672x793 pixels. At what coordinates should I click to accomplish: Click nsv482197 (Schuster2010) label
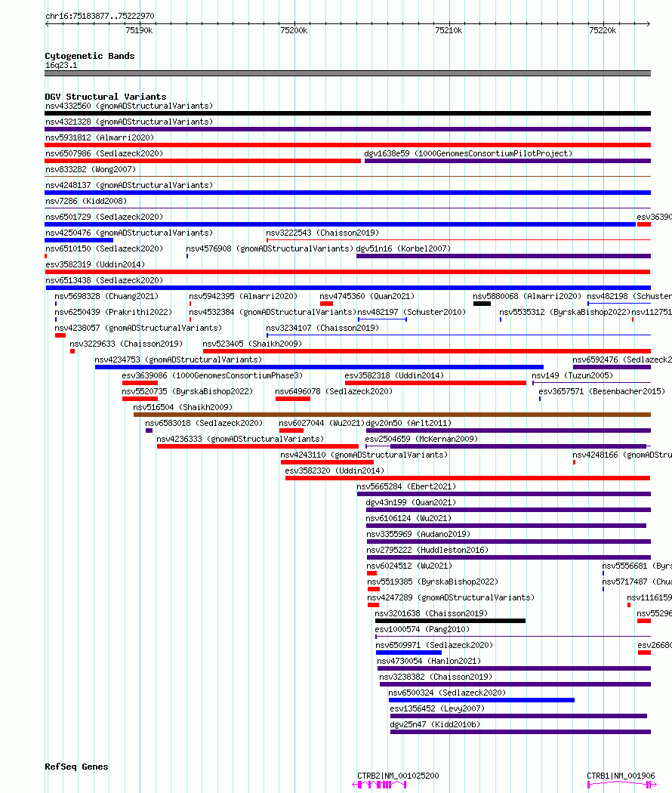pos(412,313)
